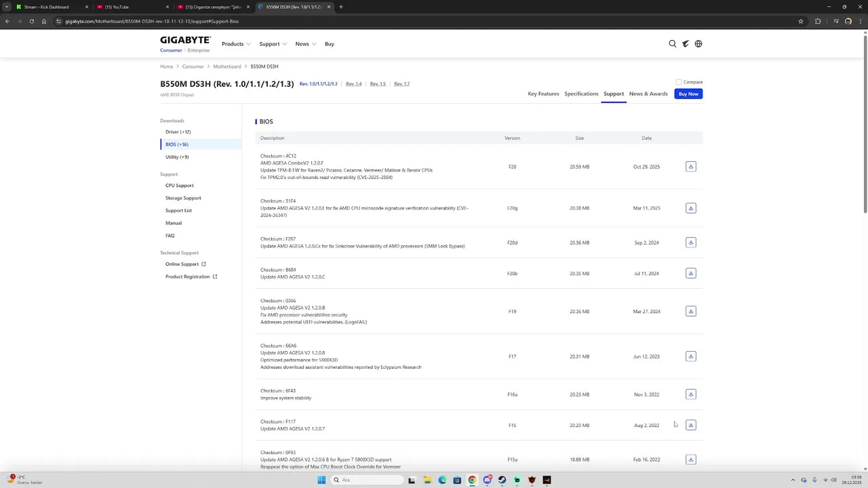Open the media control icon in toolbar
Viewport: 868px width, 488px height.
[835, 21]
